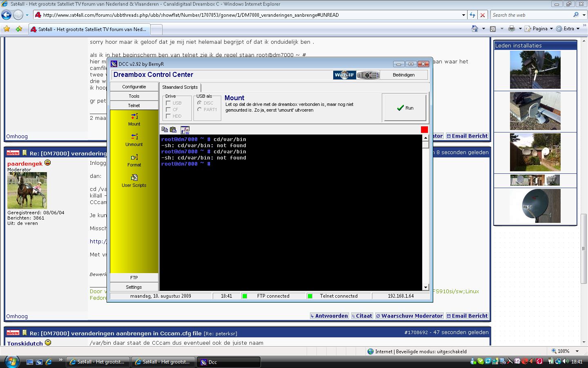The height and width of the screenshot is (368, 588).
Task: Click the Print icon in IE toolbar
Action: (x=511, y=29)
